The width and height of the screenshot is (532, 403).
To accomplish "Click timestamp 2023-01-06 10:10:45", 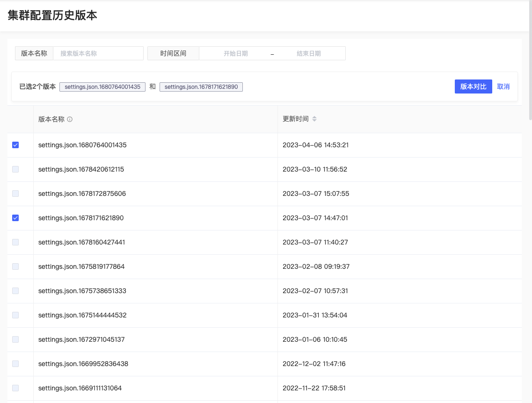I will [x=315, y=339].
